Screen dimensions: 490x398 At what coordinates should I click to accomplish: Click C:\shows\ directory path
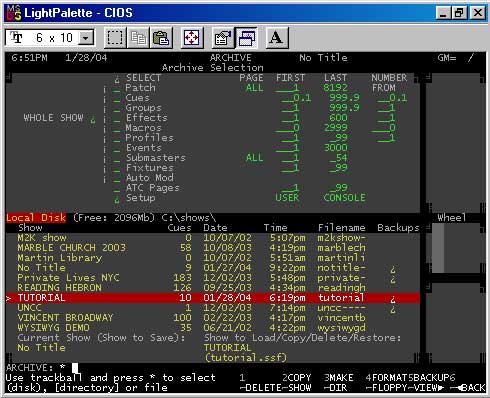click(189, 218)
